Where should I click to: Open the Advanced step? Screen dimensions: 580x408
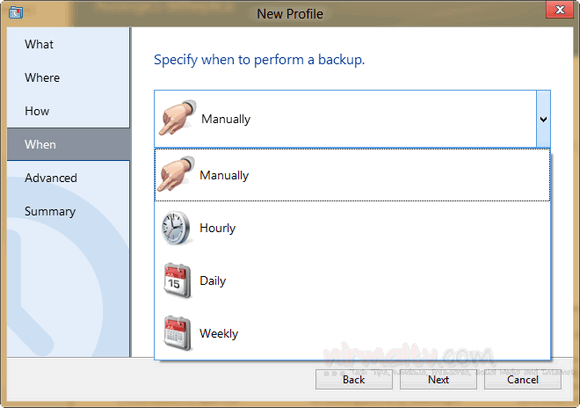click(x=51, y=178)
